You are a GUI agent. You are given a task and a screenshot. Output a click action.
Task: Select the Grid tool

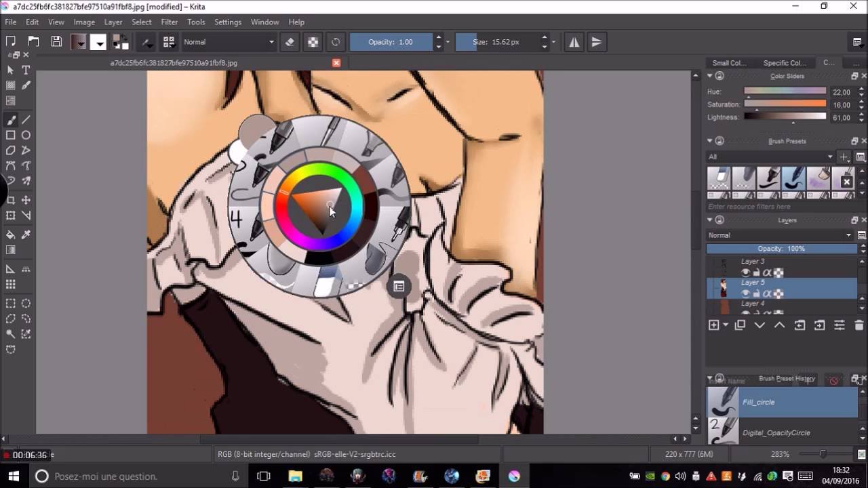pos(11,284)
